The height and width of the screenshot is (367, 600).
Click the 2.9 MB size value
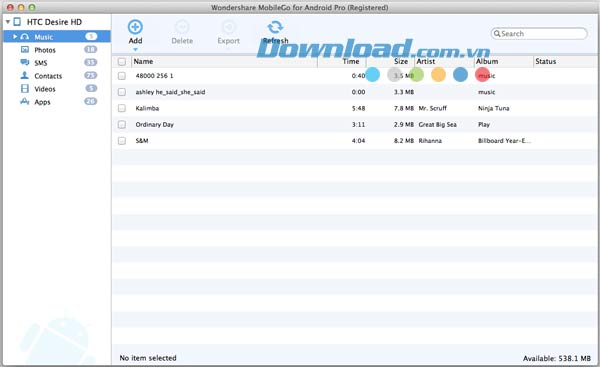coord(404,124)
